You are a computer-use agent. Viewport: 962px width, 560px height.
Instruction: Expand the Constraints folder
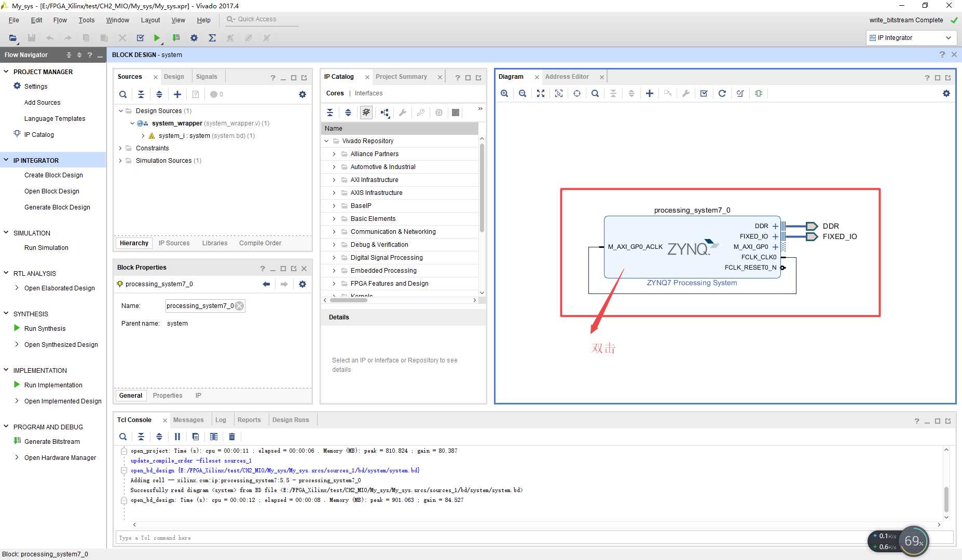[121, 148]
